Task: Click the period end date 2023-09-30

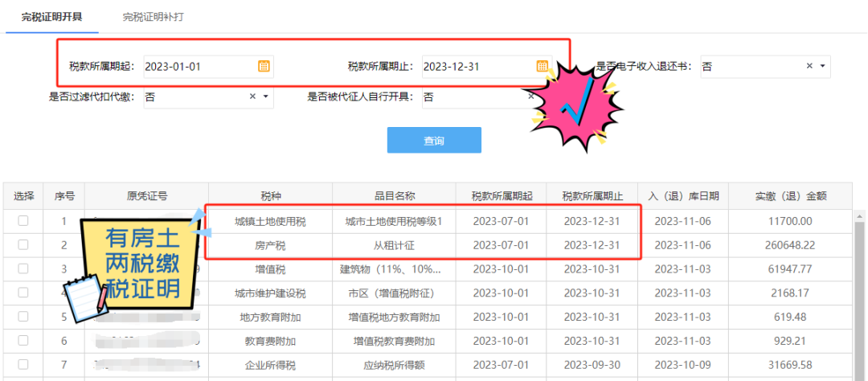Action: pos(592,366)
